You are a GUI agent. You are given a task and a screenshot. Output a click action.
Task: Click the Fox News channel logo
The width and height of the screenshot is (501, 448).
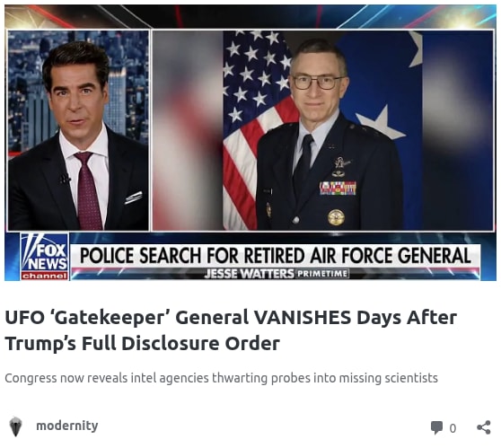[x=44, y=257]
